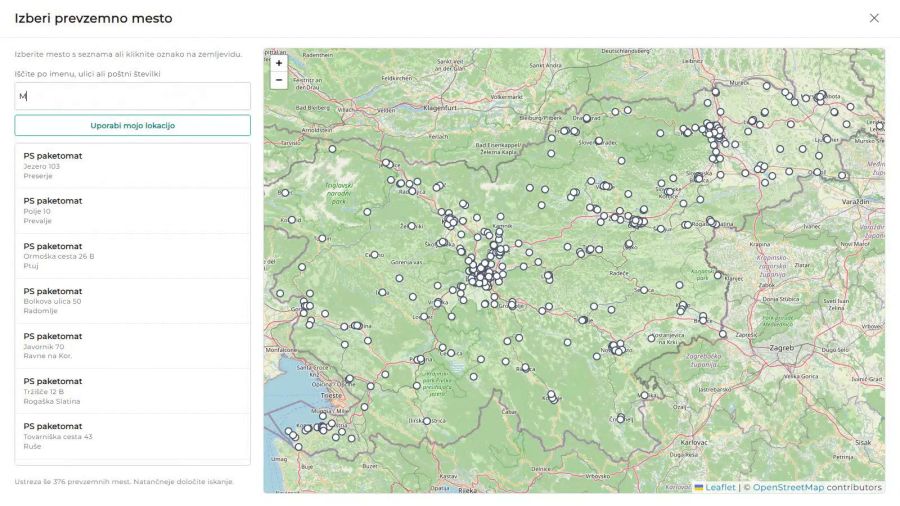
Task: Click the Karlovac label on map
Action: click(694, 442)
